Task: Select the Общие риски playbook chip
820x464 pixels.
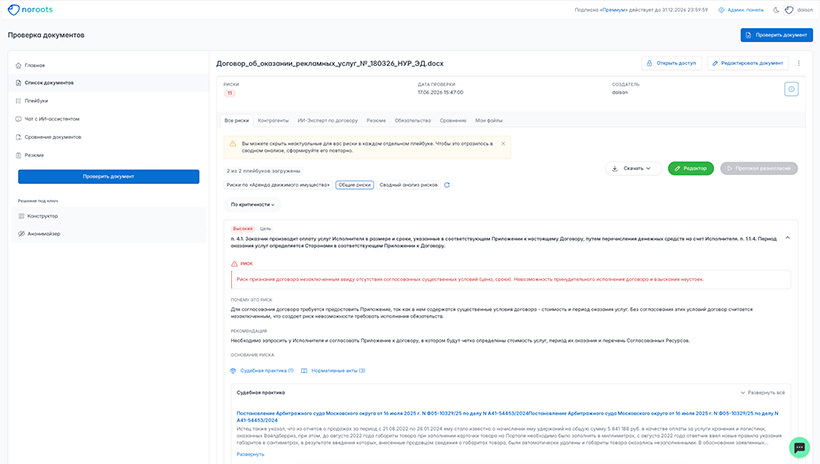Action: tap(355, 185)
